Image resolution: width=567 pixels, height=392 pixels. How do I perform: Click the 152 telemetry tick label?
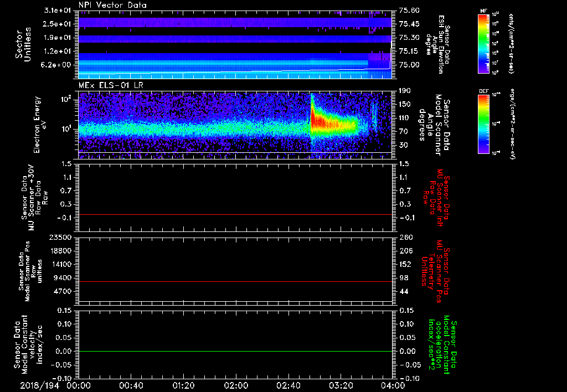click(406, 264)
